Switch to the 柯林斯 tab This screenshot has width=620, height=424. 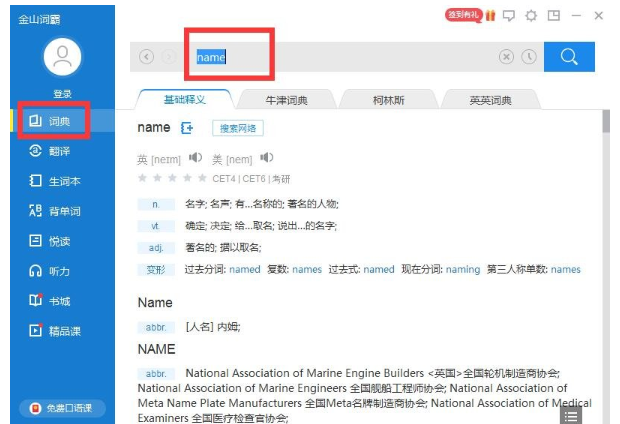click(387, 100)
